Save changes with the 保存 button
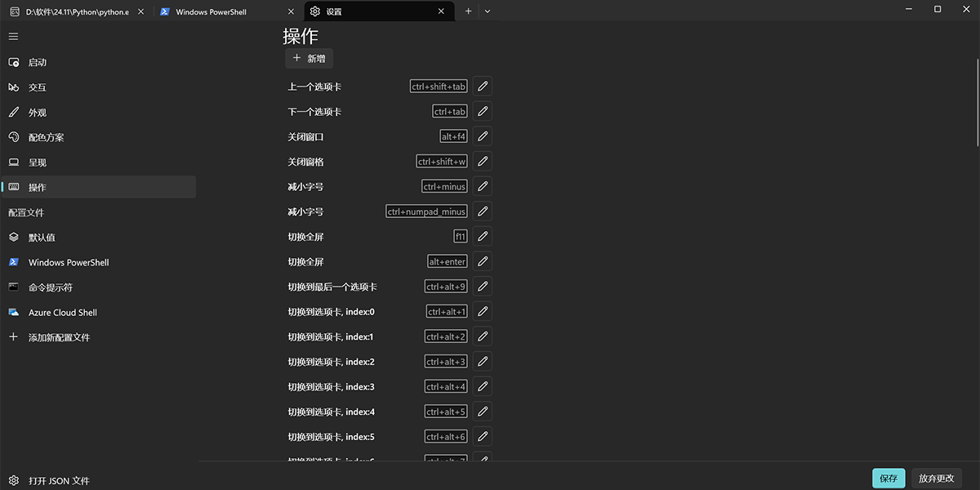This screenshot has width=980, height=490. pyautogui.click(x=888, y=478)
